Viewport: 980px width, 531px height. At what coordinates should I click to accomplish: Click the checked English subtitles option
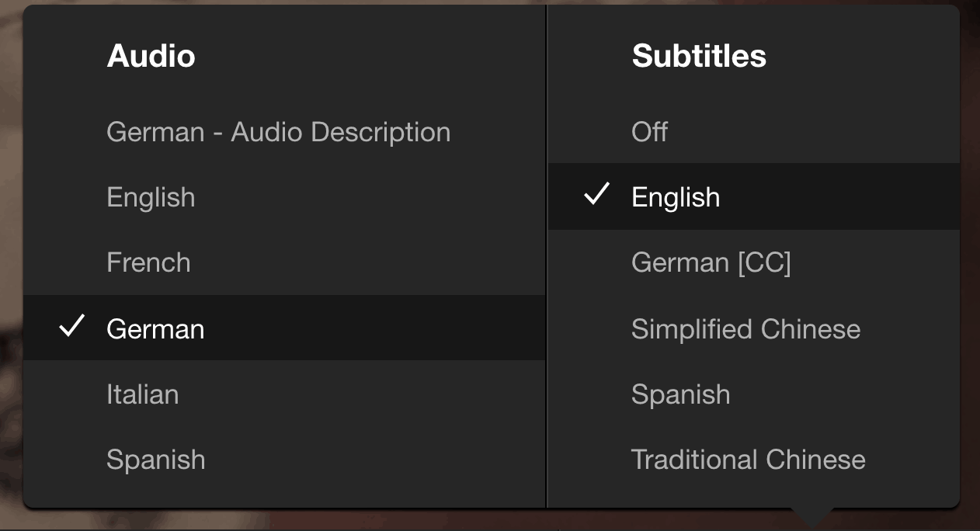pos(676,197)
